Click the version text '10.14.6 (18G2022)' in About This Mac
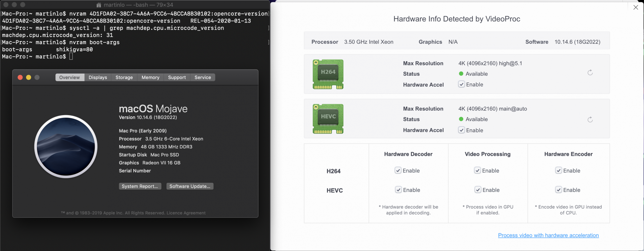 pyautogui.click(x=157, y=117)
